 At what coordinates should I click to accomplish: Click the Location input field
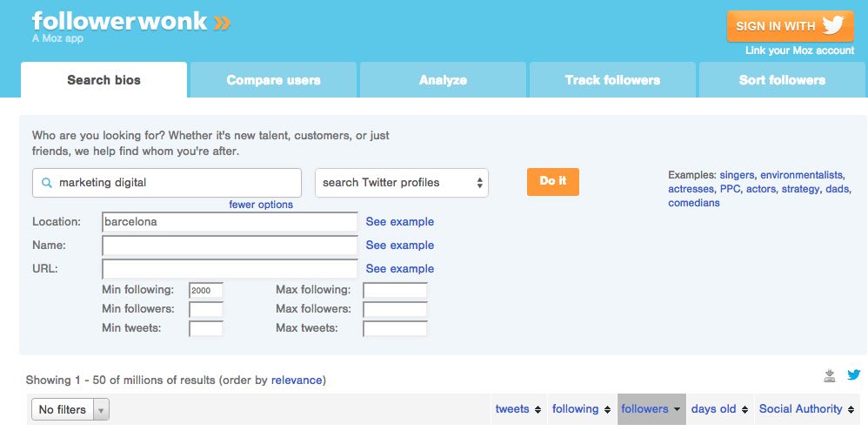(230, 222)
